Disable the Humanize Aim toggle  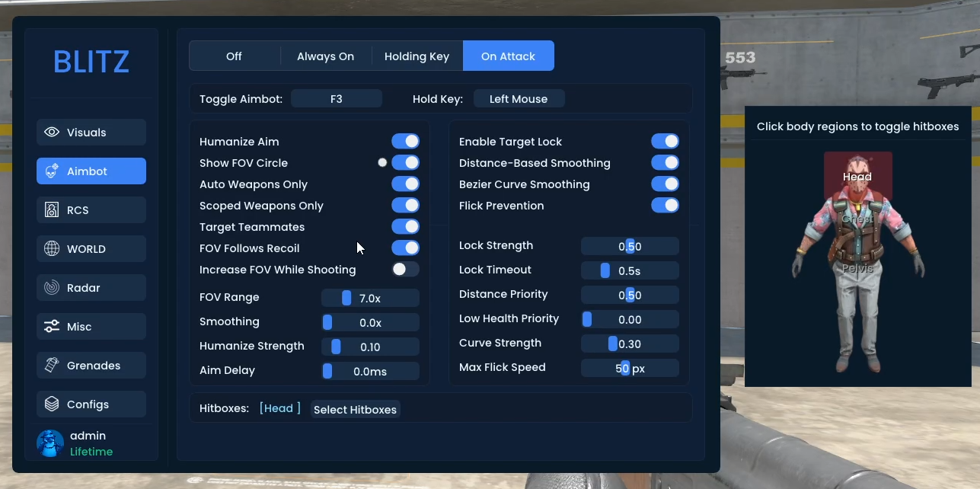click(404, 141)
